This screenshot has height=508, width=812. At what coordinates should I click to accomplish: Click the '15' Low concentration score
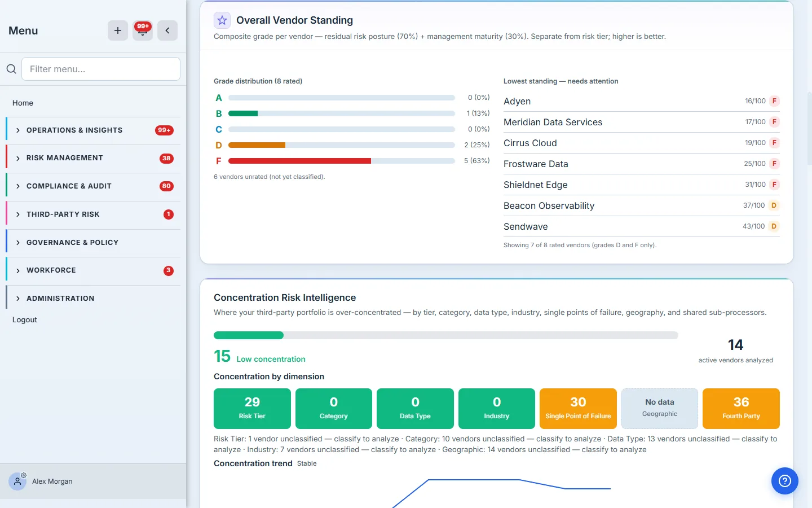point(222,356)
